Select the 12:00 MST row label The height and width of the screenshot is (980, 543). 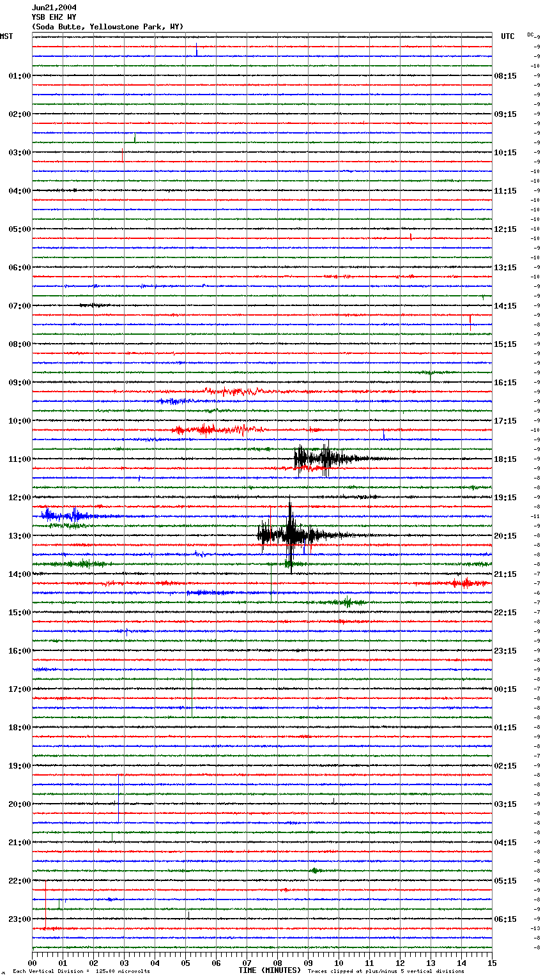coord(19,498)
